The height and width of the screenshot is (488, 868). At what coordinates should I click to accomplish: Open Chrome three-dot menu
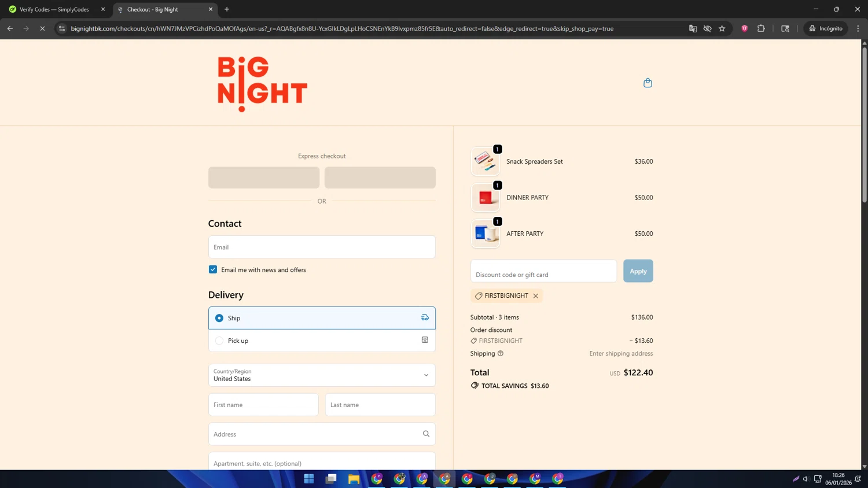(858, 28)
